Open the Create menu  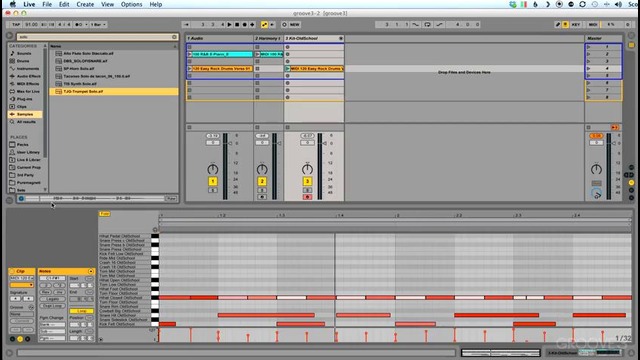click(85, 4)
